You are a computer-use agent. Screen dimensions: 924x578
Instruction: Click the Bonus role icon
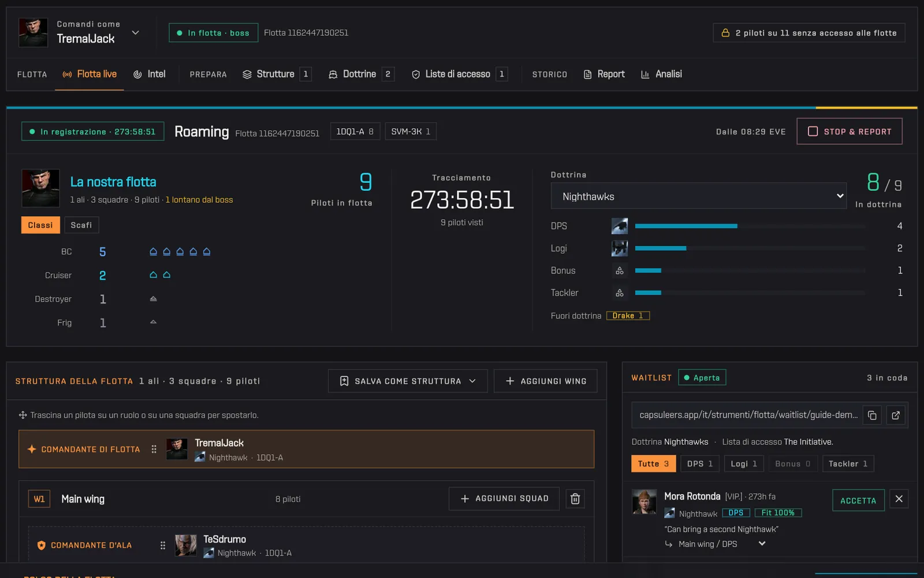pyautogui.click(x=620, y=271)
